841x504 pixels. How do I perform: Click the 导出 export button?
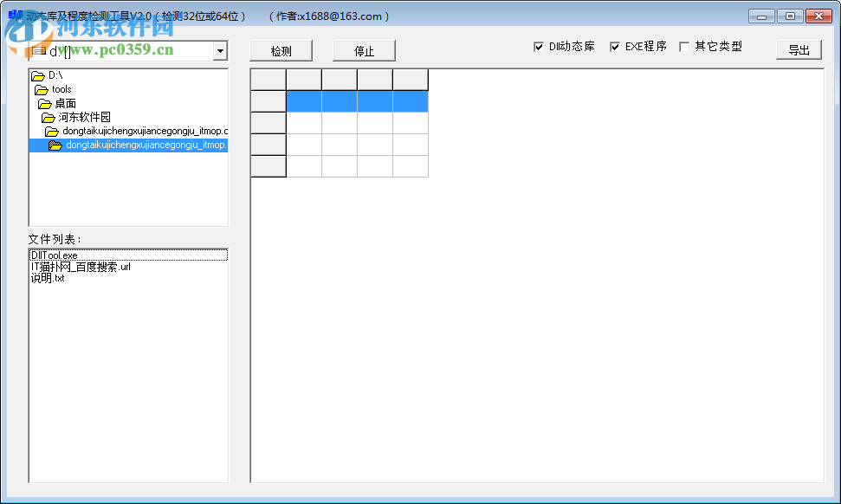click(799, 50)
